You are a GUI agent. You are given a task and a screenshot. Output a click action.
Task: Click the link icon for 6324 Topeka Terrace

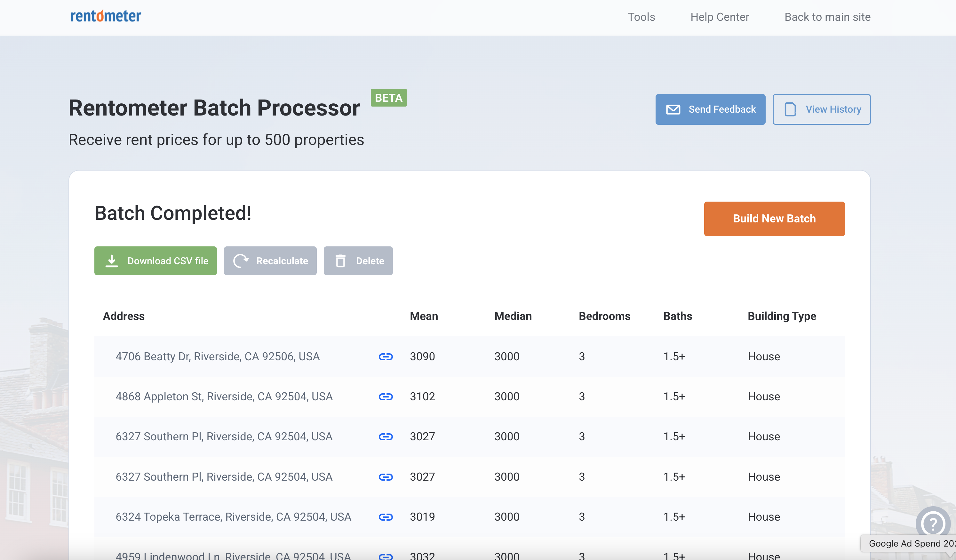[x=386, y=517]
